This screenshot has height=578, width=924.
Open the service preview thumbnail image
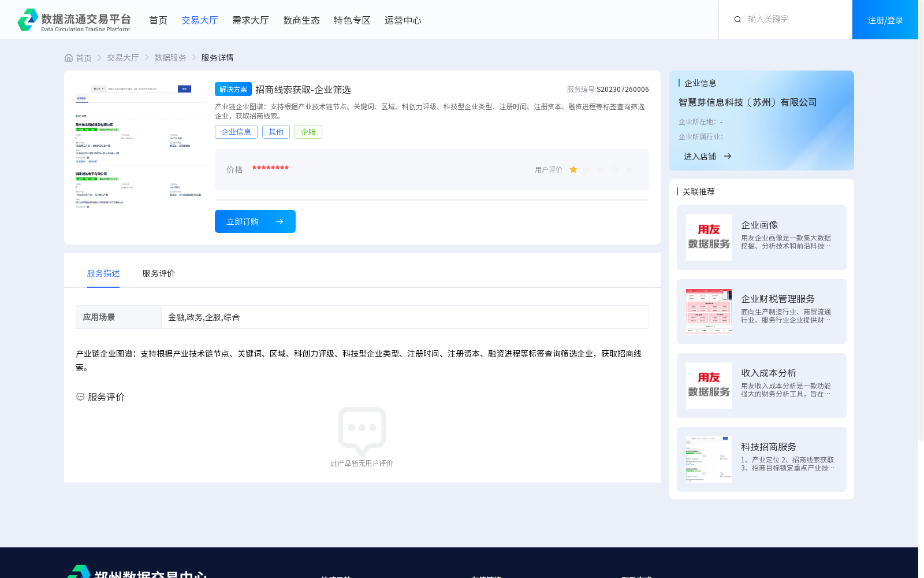(x=140, y=147)
